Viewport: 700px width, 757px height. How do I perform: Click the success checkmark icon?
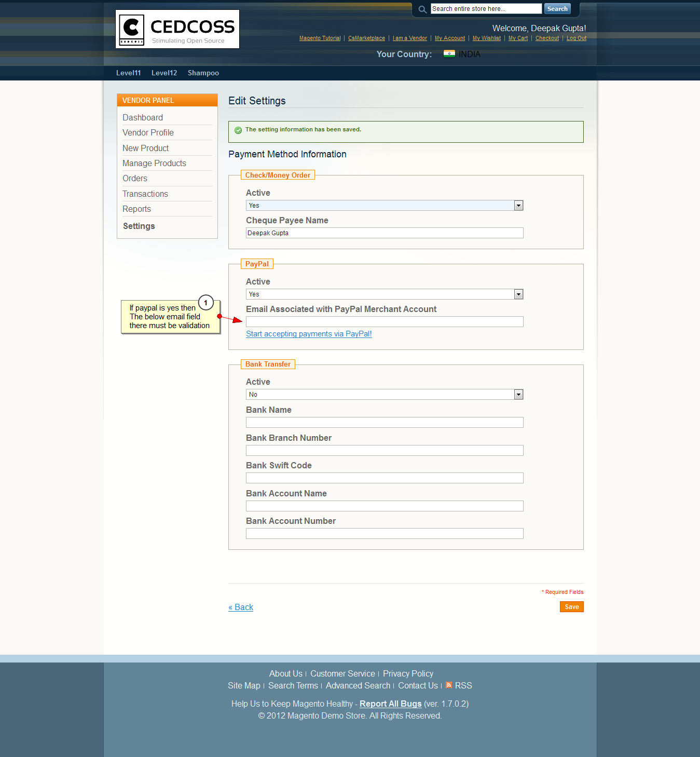(x=238, y=130)
